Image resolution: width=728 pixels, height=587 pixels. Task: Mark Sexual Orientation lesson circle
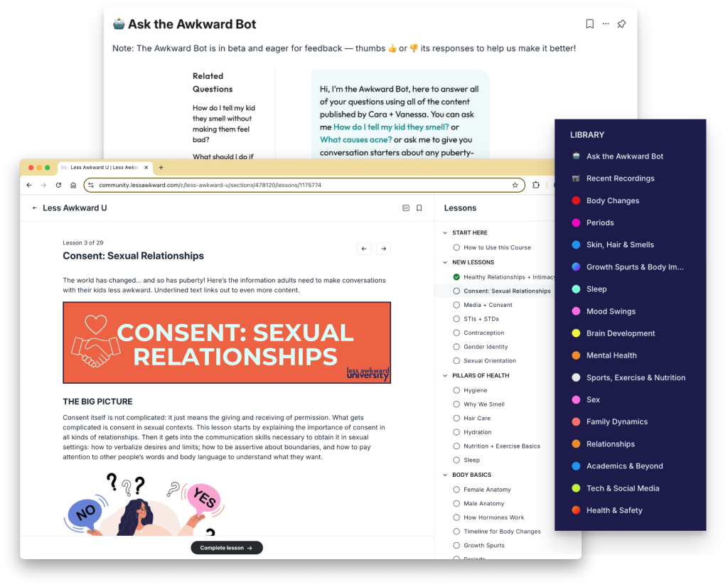pos(456,360)
